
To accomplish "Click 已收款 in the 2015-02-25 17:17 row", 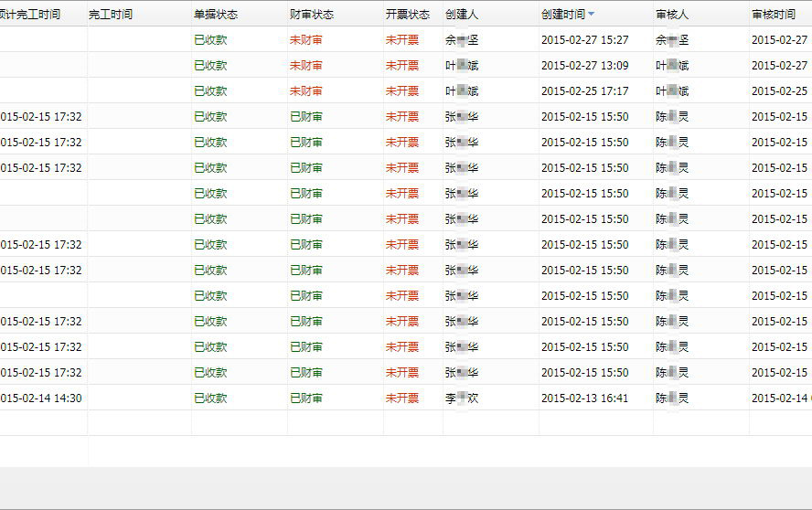I will 211,91.
